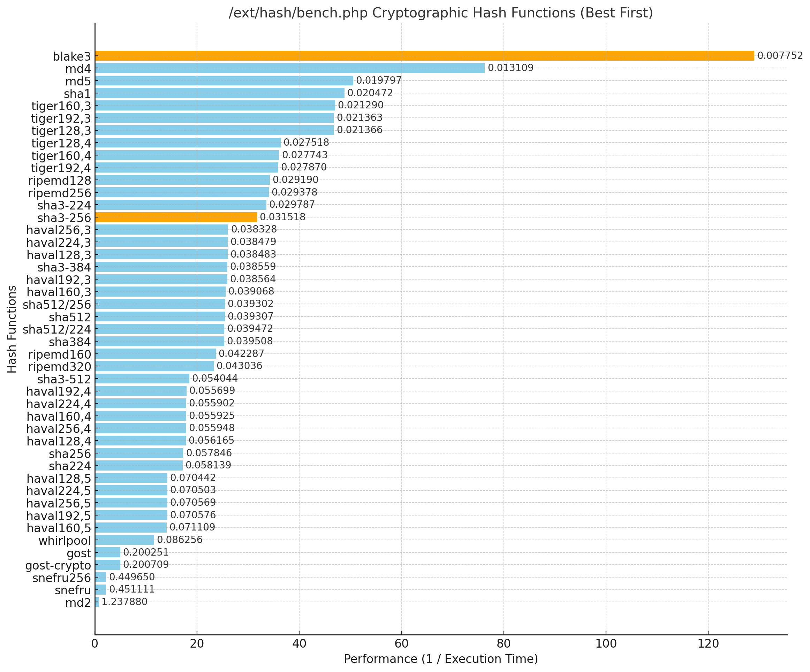Click the 'tiger192,3' axis label
Image resolution: width=810 pixels, height=672 pixels.
click(61, 119)
